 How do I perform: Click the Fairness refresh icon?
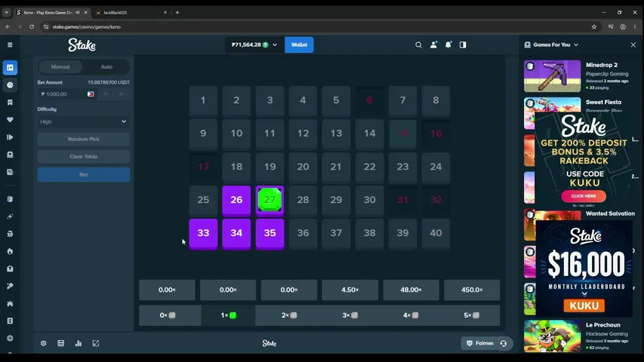pos(504,343)
